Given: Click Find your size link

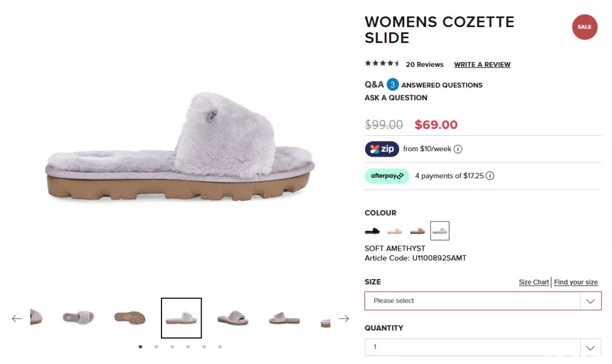Looking at the screenshot, I should point(576,282).
